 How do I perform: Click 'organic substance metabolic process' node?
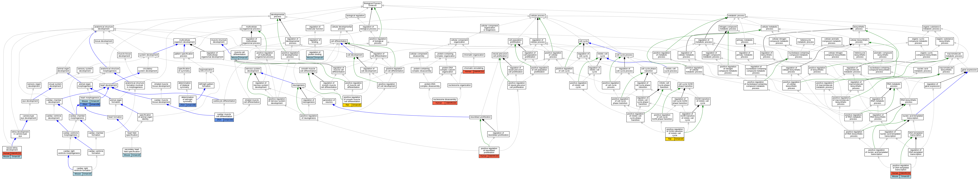tap(931, 28)
